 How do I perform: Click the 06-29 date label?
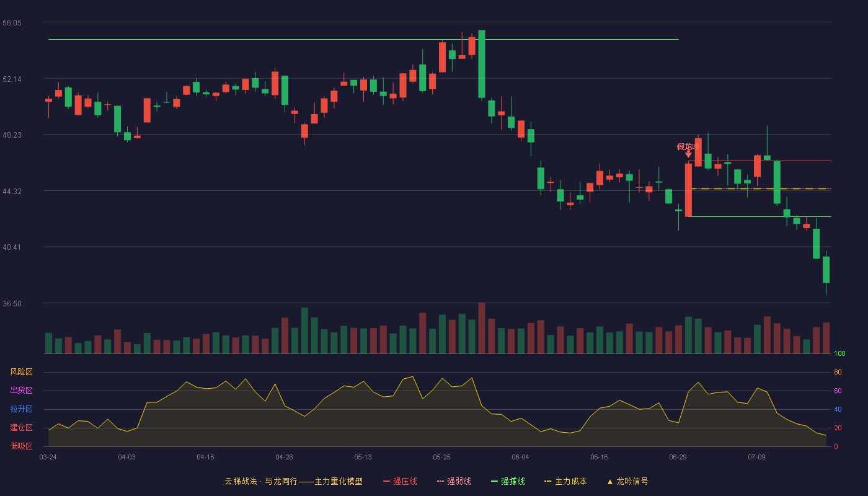tap(678, 457)
